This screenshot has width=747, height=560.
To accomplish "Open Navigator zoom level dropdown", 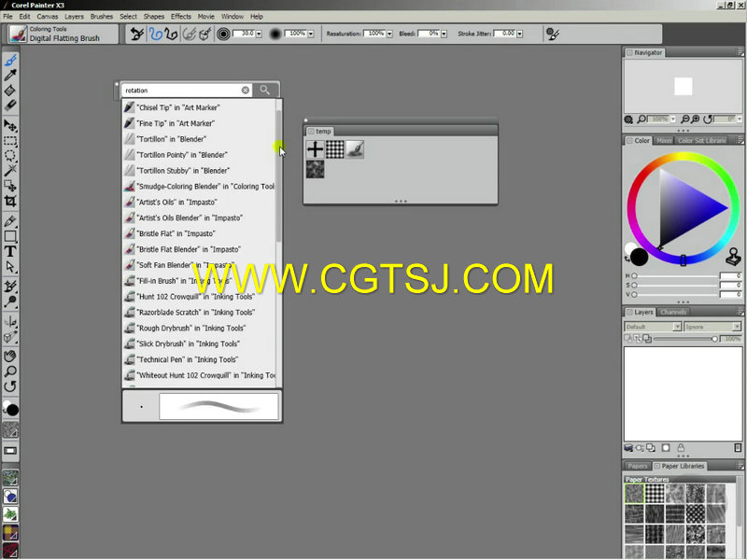I will tap(673, 119).
